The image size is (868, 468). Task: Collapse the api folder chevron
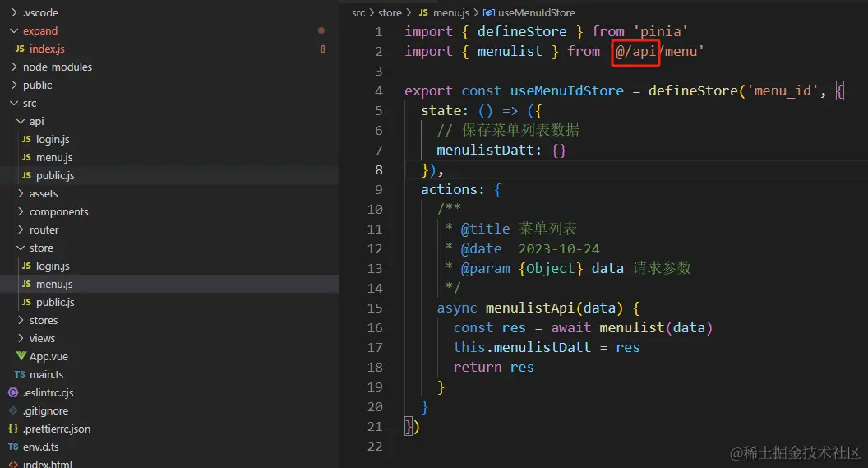(21, 121)
